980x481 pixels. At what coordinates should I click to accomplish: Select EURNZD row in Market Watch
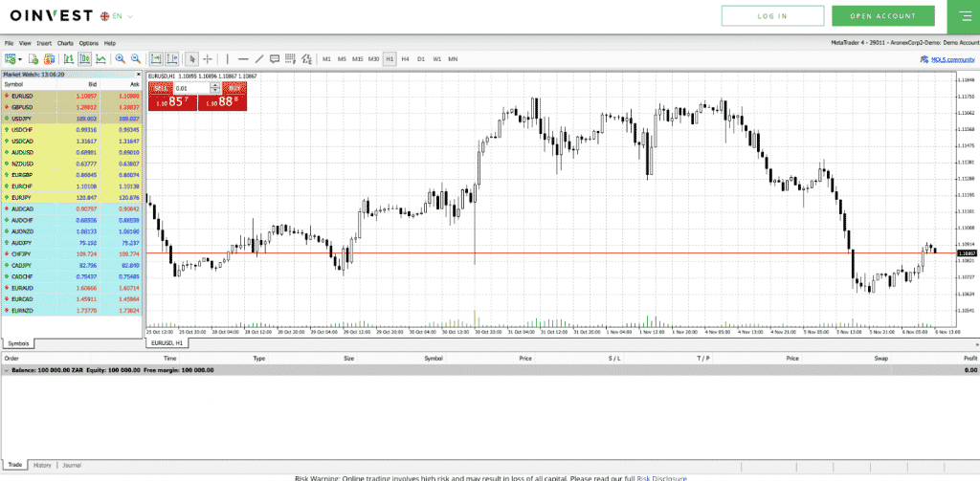pyautogui.click(x=72, y=311)
